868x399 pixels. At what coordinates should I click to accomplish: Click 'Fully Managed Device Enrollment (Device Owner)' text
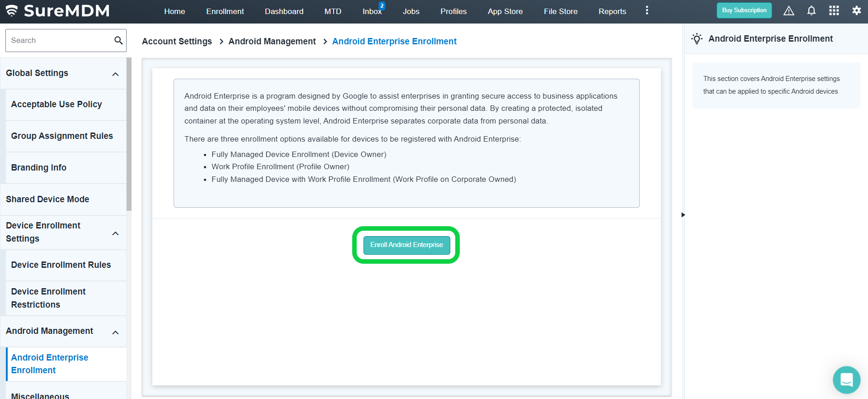299,155
